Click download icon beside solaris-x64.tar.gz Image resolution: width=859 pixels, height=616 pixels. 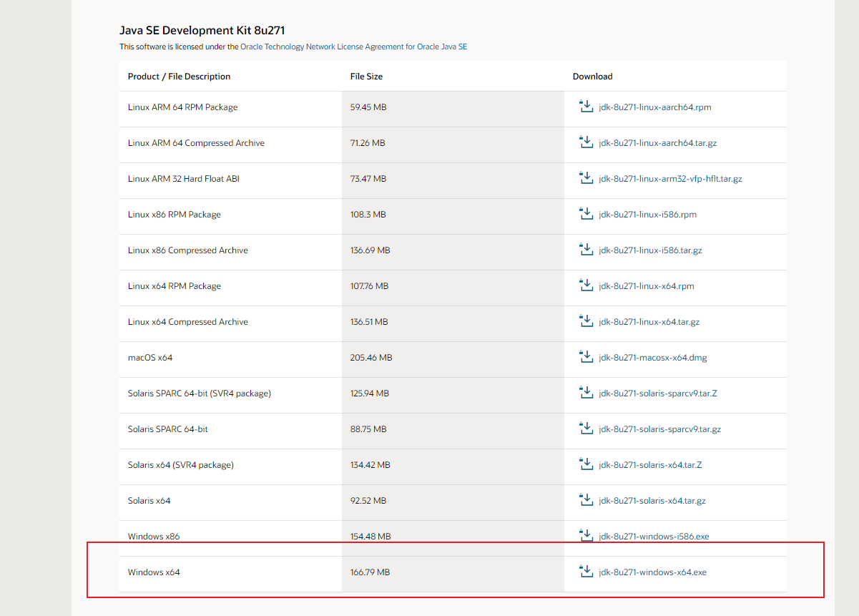[x=586, y=500]
